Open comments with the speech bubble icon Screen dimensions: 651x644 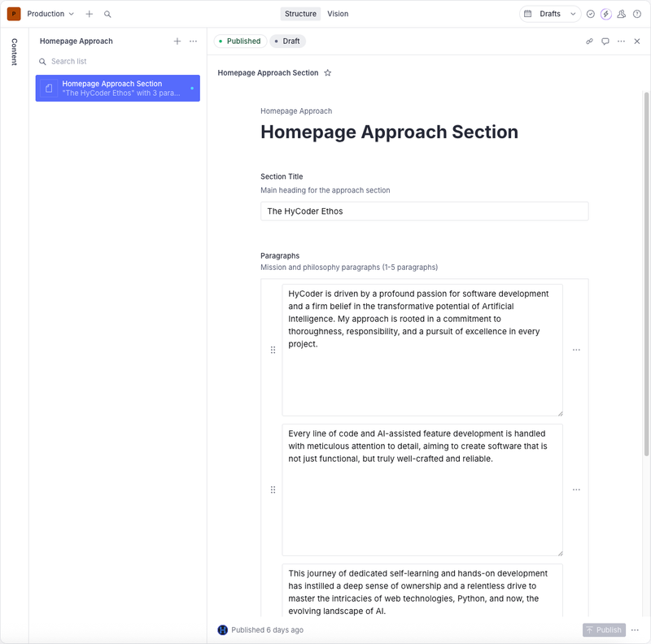tap(605, 41)
